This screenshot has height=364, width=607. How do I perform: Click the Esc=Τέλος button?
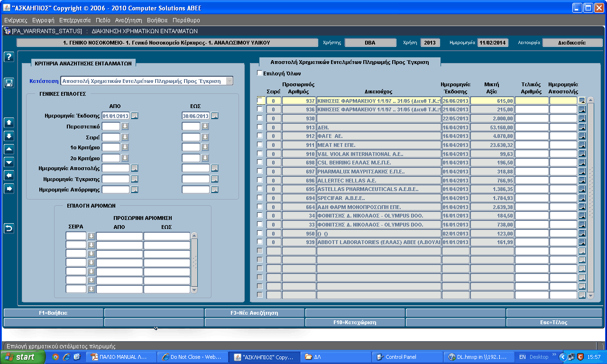point(554,322)
